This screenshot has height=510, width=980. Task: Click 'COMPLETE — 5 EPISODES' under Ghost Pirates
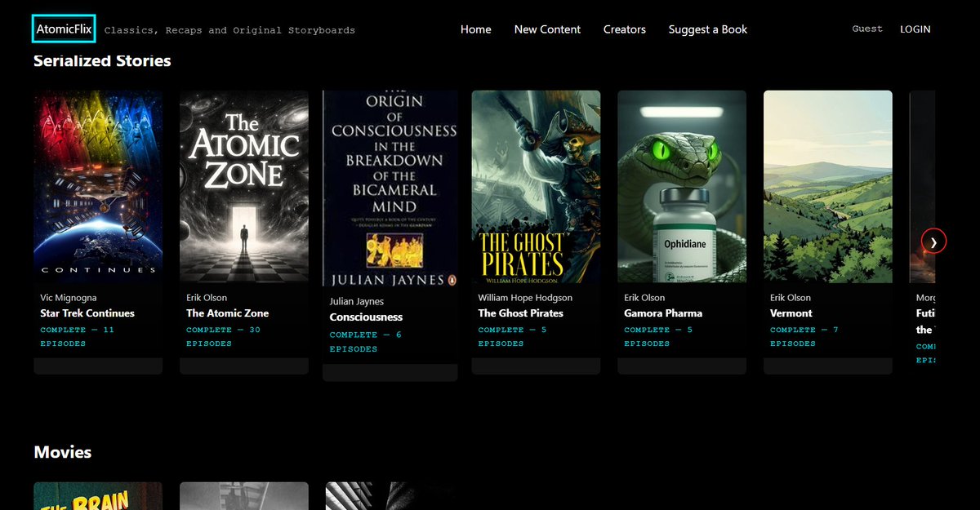pos(512,336)
